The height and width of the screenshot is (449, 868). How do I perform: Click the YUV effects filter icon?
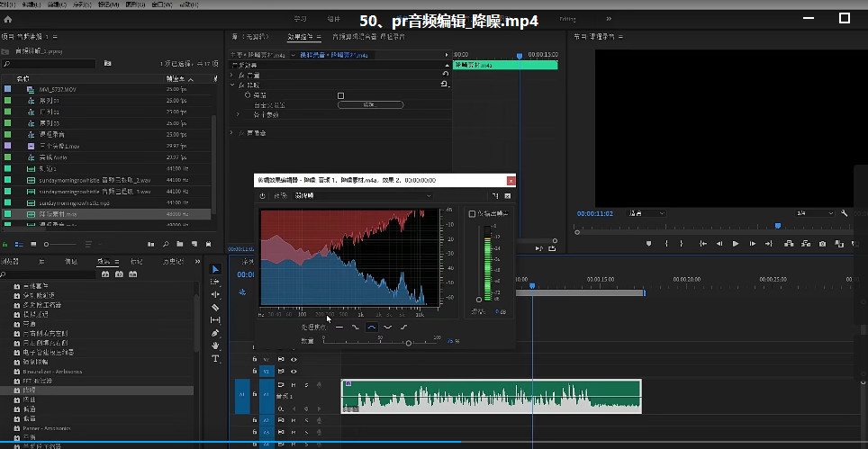(133, 274)
